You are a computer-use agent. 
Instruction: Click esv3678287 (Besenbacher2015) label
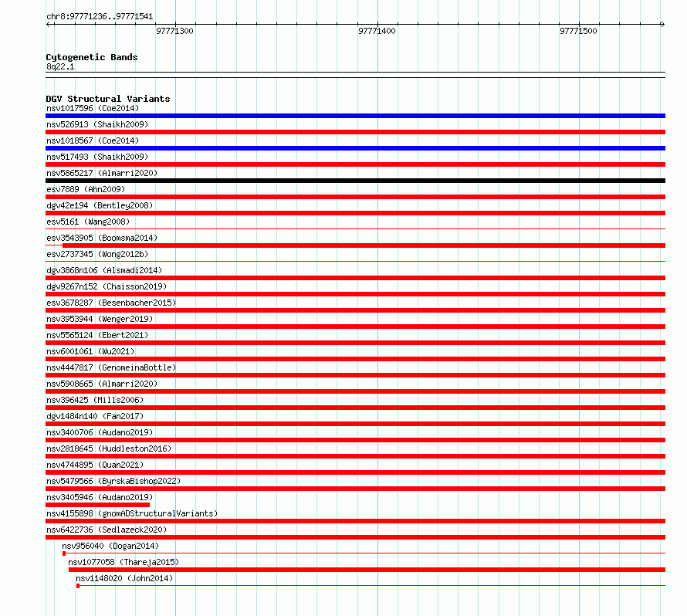(111, 303)
